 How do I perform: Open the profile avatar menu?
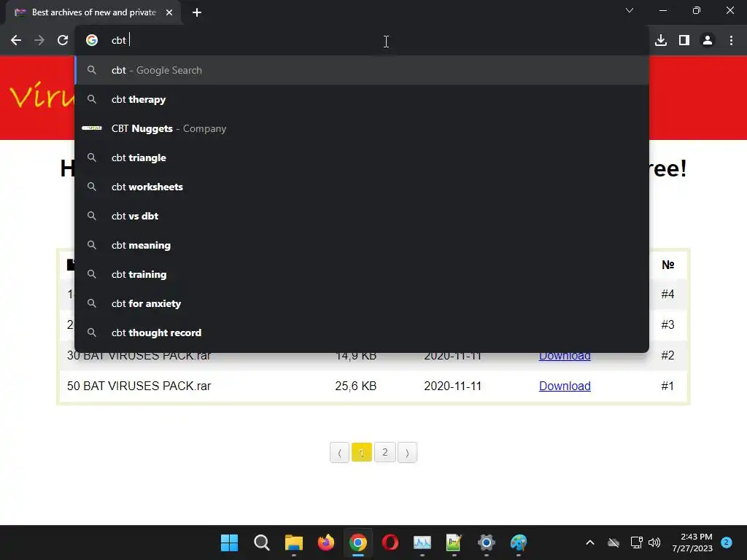(x=708, y=41)
